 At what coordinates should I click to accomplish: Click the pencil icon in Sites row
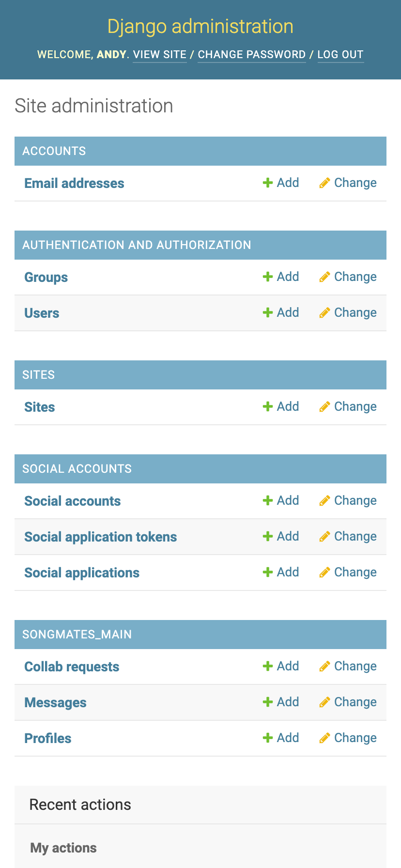point(324,406)
